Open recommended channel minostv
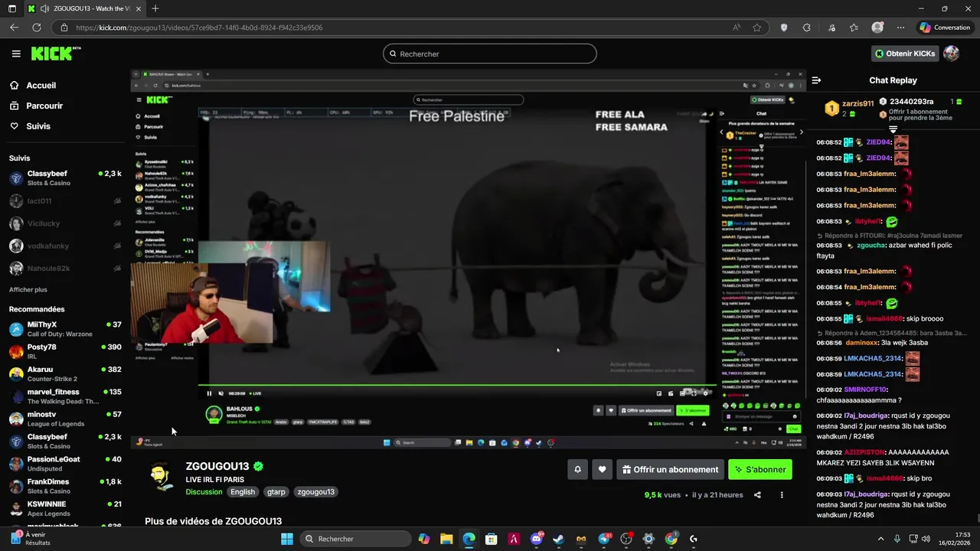The height and width of the screenshot is (551, 980). point(65,419)
